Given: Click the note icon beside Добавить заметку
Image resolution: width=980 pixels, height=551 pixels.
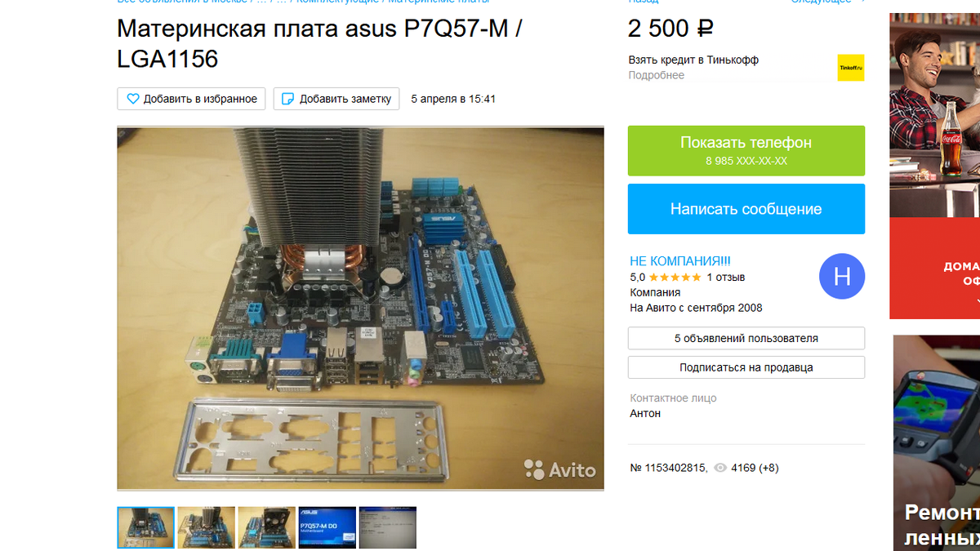Looking at the screenshot, I should (x=287, y=99).
